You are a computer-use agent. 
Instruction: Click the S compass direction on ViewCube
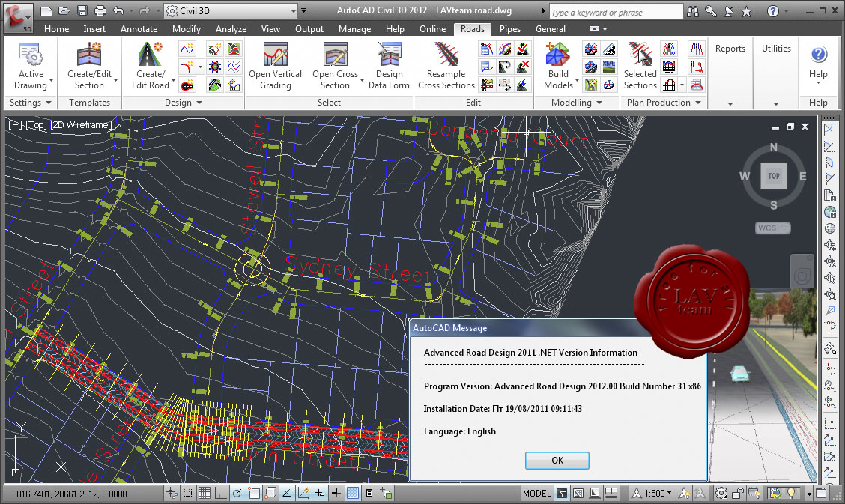pyautogui.click(x=773, y=205)
